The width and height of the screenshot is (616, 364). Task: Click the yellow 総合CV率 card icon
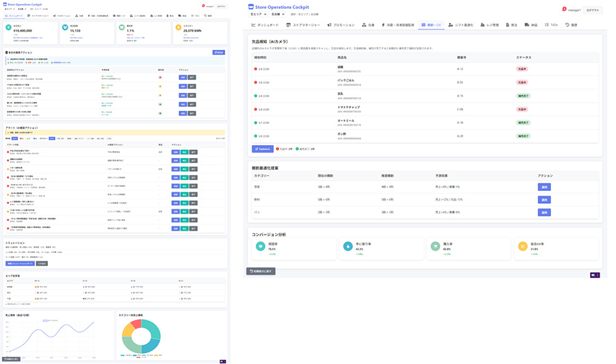click(523, 246)
